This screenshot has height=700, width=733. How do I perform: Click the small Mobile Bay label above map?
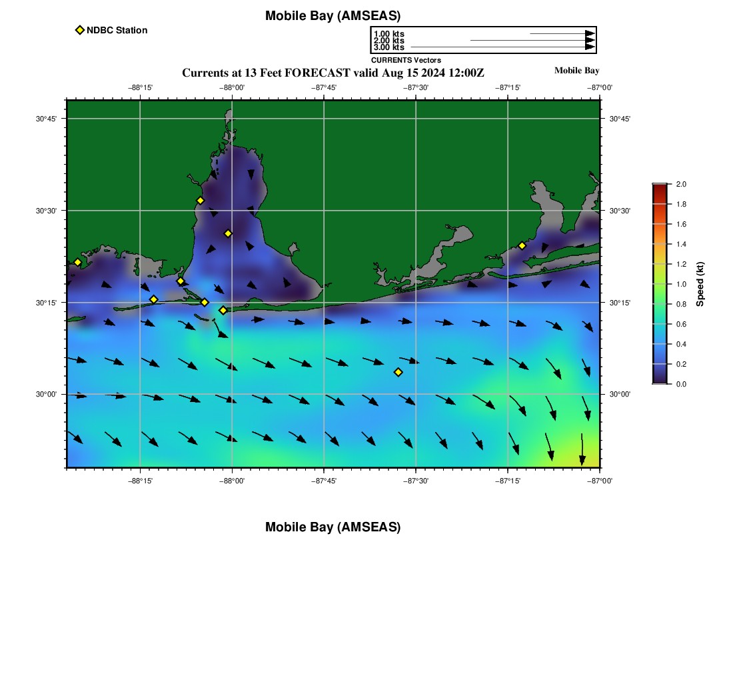click(x=576, y=71)
